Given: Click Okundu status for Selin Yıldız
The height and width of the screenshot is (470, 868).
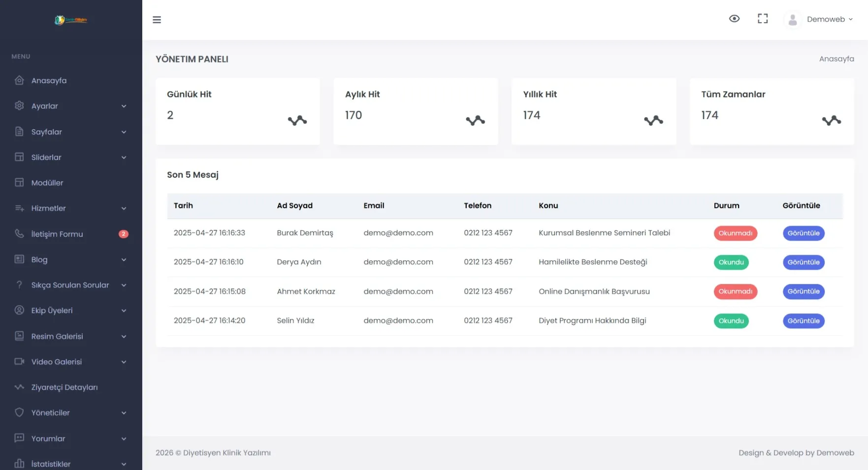Looking at the screenshot, I should click(x=731, y=321).
